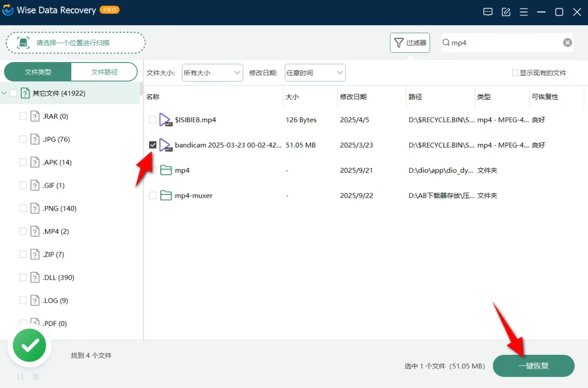
Task: Click the 过滤器 filter button
Action: click(409, 43)
